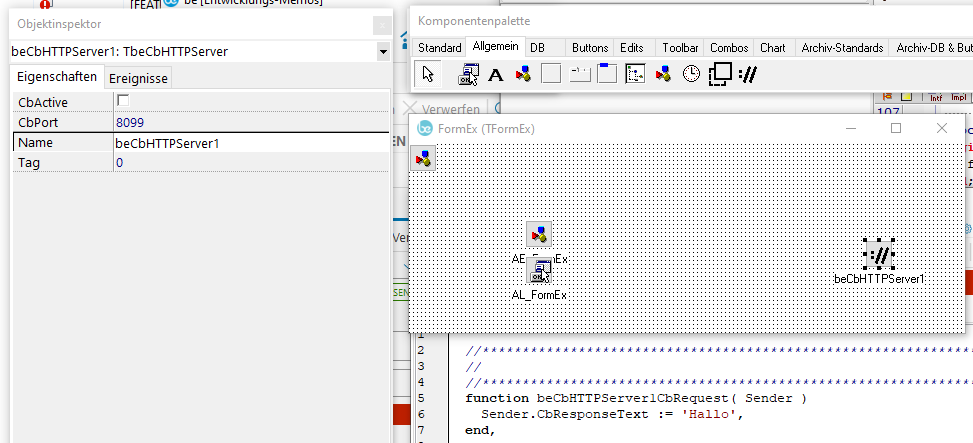This screenshot has width=973, height=443.
Task: Open the Buttons palette tab
Action: pos(589,48)
